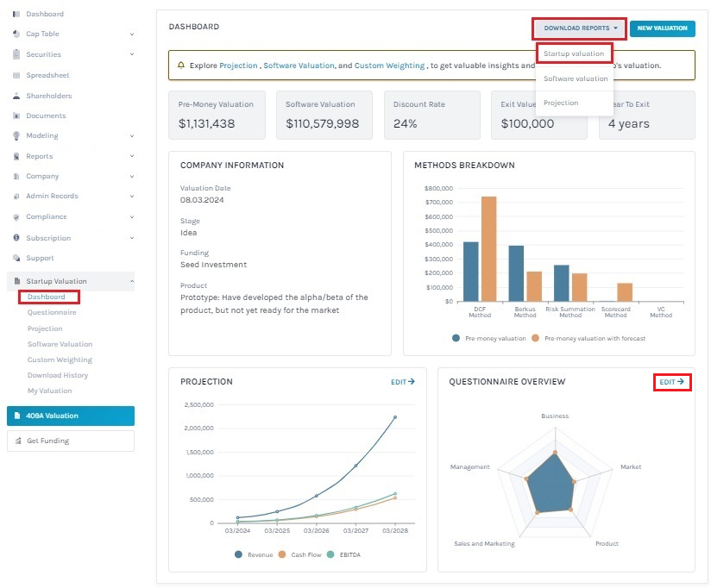Screen dimensions: 711x588
Task: Open the Download Reports dropdown
Action: (580, 28)
